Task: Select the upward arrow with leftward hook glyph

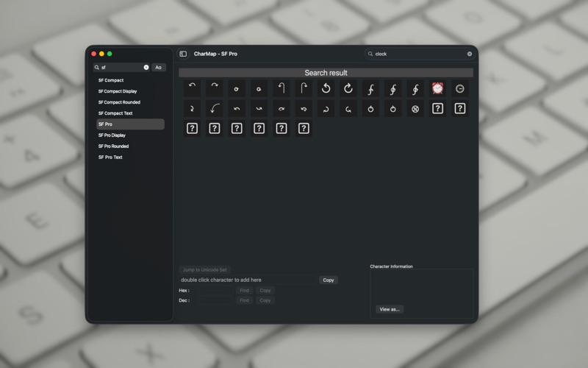Action: pyautogui.click(x=282, y=88)
